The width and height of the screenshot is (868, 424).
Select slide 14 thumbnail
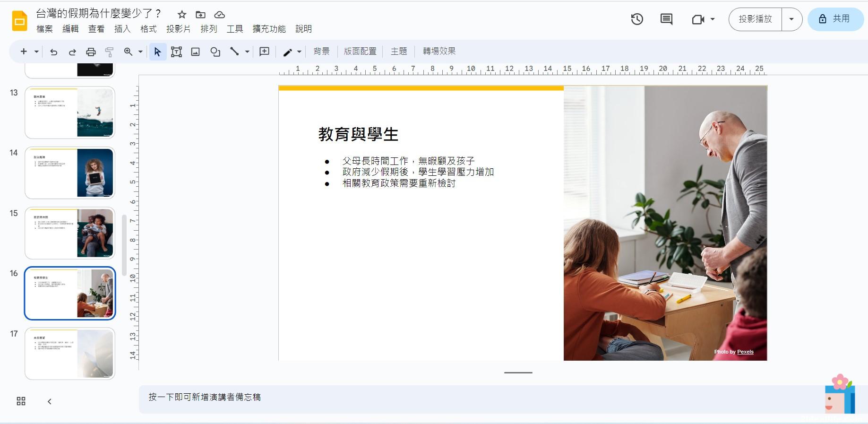point(70,173)
